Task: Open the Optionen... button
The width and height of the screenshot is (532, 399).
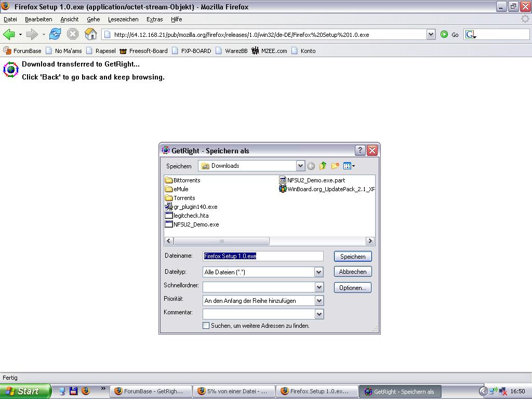Action: [x=353, y=288]
